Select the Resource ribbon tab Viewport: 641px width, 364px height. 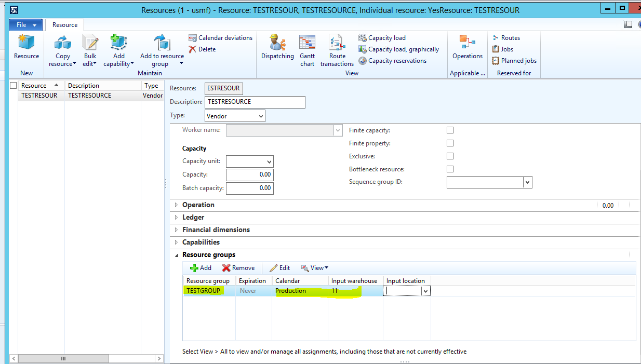[x=65, y=25]
